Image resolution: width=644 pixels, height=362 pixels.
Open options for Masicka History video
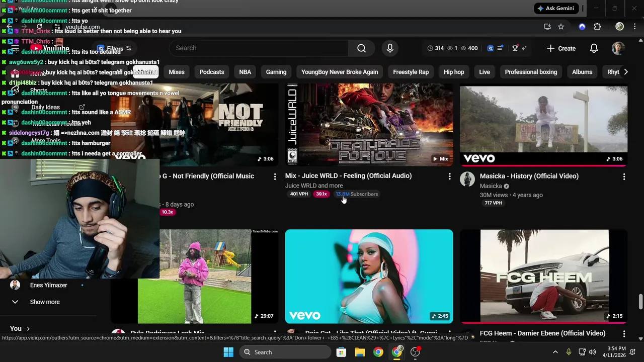[624, 176]
